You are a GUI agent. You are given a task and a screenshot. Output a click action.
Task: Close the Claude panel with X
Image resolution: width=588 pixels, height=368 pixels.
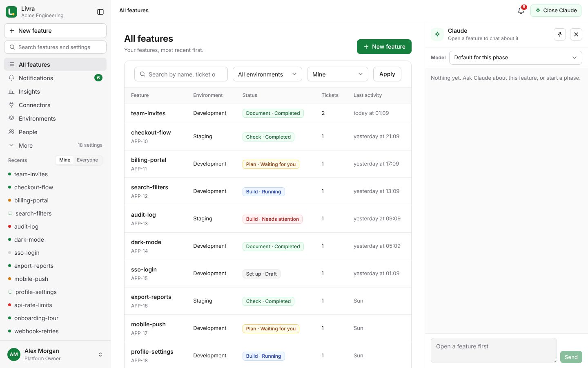click(x=576, y=34)
